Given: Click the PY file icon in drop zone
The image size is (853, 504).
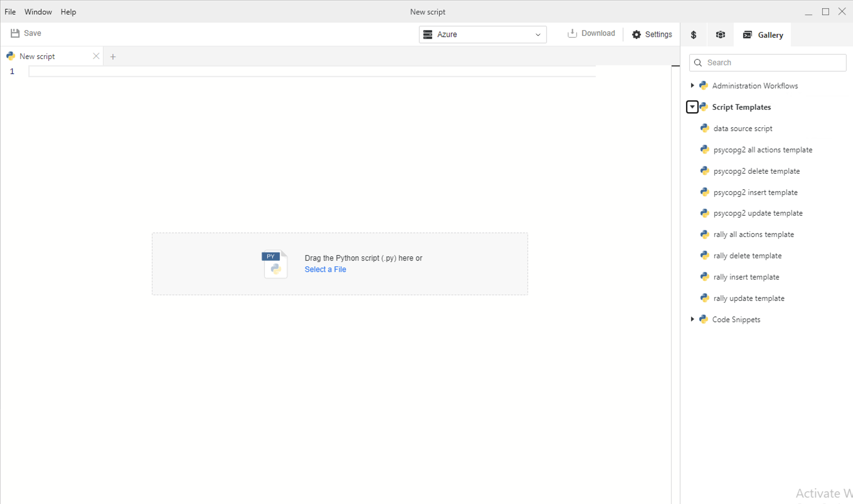Looking at the screenshot, I should coord(274,264).
